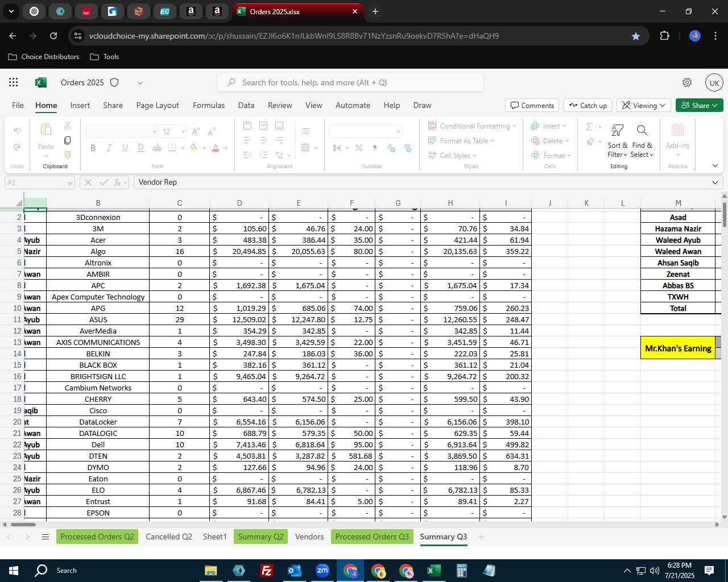Viewport: 728px width, 582px height.
Task: Open the font name dropdown
Action: tap(154, 131)
